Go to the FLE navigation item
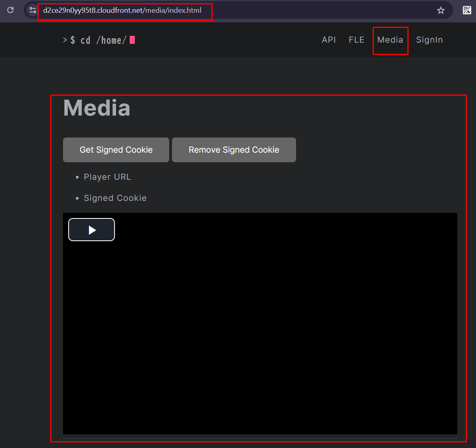The height and width of the screenshot is (448, 476). 356,40
